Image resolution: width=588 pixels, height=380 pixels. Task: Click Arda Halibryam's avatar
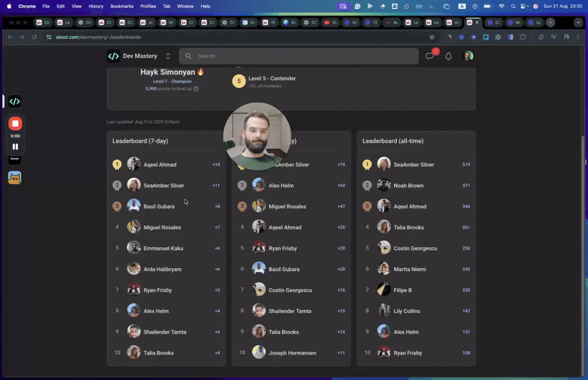(133, 269)
